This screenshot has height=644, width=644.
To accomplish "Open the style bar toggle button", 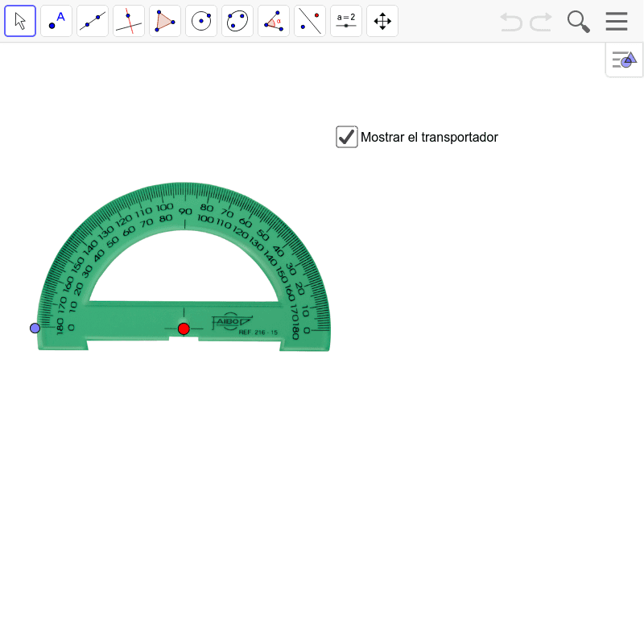I will pos(624,60).
